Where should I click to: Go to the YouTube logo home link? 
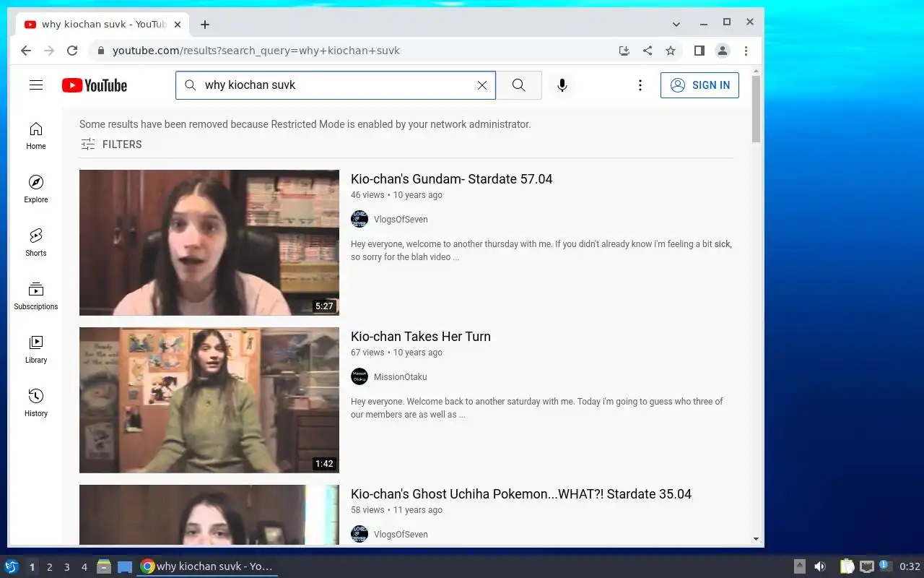[x=95, y=85]
